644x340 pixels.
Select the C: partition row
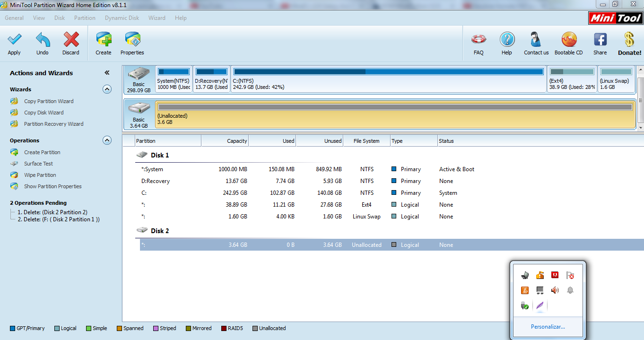[392, 193]
